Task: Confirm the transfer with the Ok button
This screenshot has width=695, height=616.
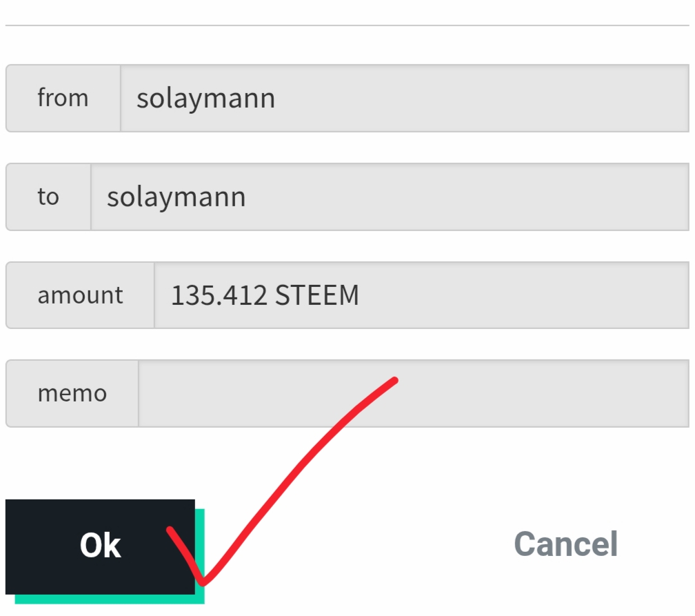Action: (100, 546)
